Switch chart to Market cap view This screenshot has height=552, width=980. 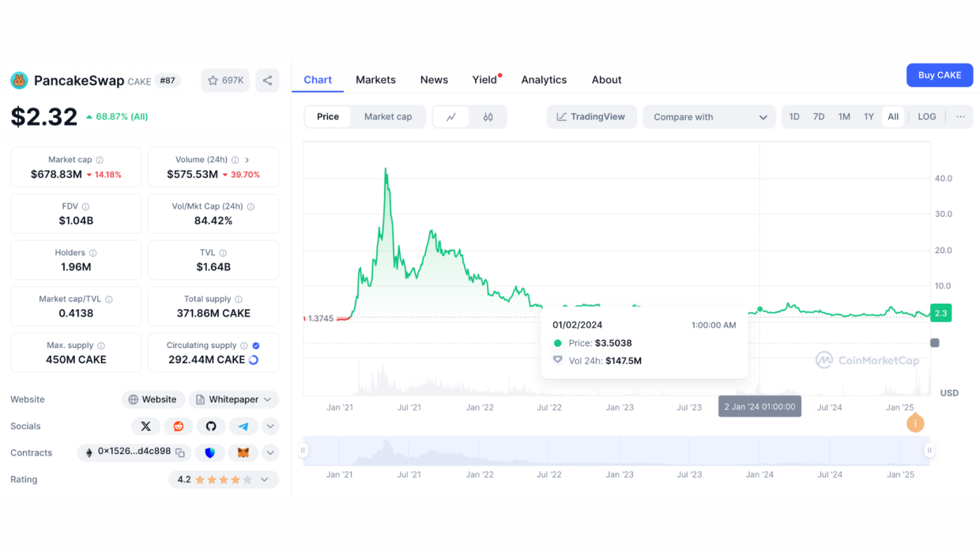tap(388, 117)
